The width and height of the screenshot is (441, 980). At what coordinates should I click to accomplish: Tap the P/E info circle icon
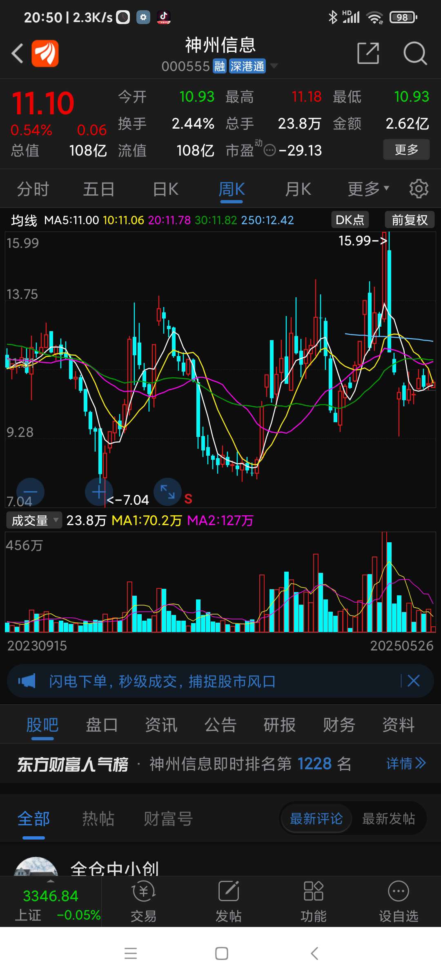tap(270, 151)
